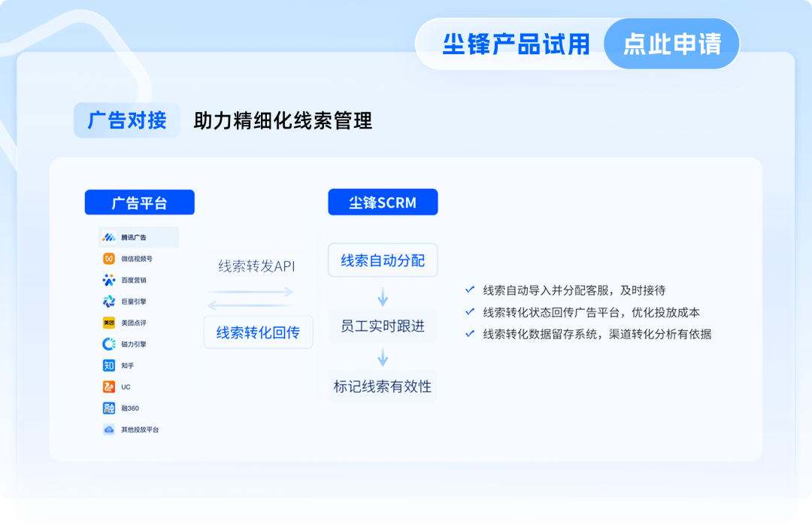The image size is (812, 525).
Task: Click the 美团点评 yellow icon
Action: click(109, 323)
